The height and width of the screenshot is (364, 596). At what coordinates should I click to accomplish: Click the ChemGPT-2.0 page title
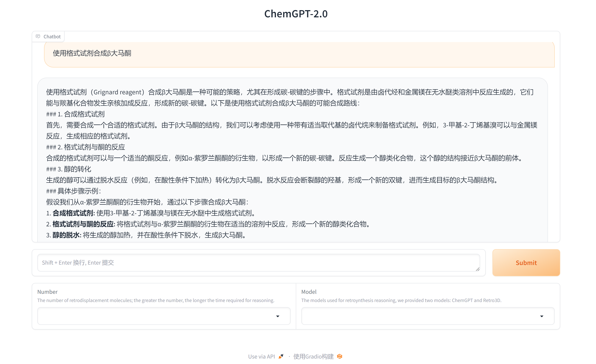click(296, 14)
